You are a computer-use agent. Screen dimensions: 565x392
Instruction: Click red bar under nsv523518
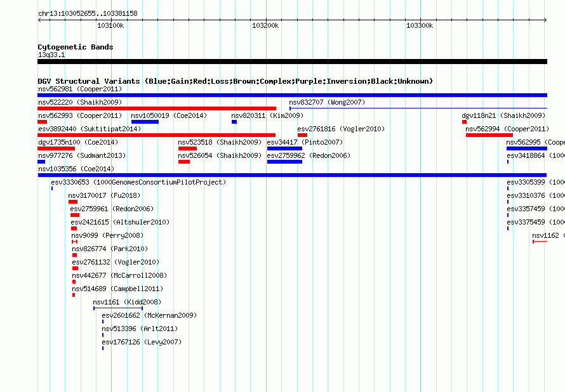187,148
